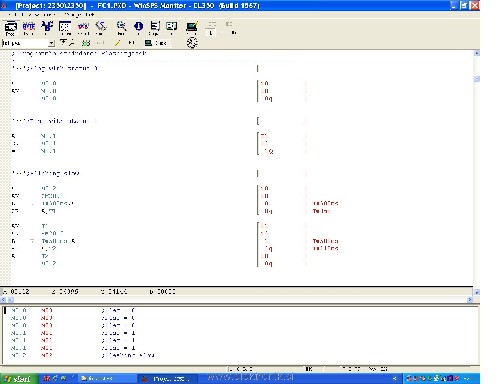Click the first Quick Launch icon beside Start
The height and width of the screenshot is (384, 500).
click(x=47, y=379)
